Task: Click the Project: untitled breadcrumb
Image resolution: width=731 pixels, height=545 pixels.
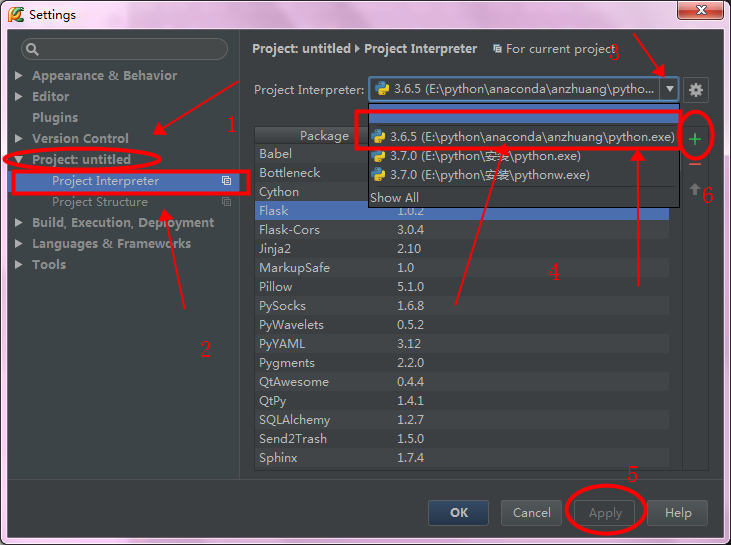Action: coord(301,48)
